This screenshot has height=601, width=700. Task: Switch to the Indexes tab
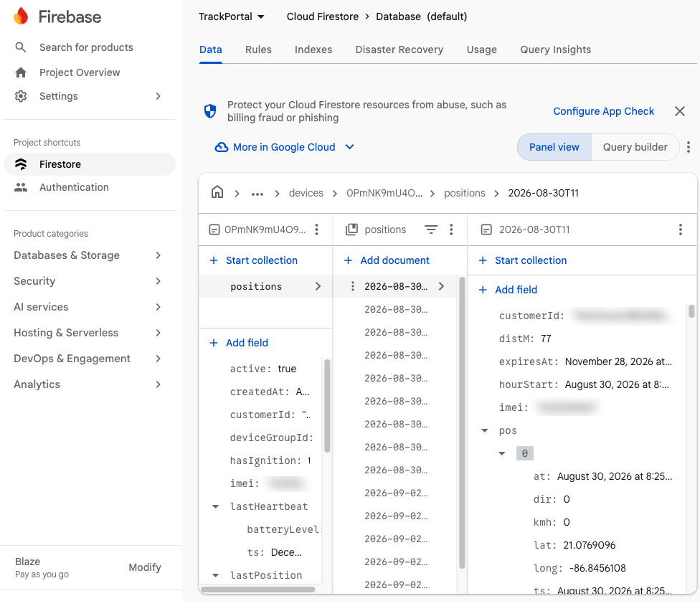tap(313, 49)
